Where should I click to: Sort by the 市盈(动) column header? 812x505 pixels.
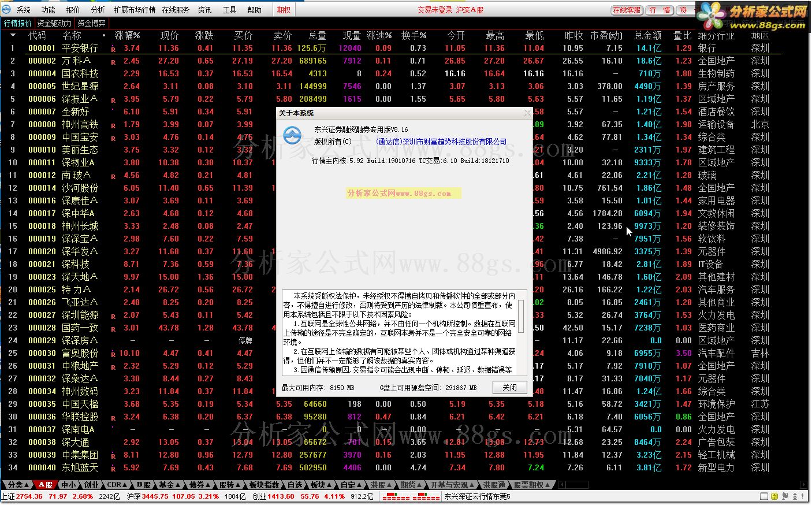click(606, 35)
